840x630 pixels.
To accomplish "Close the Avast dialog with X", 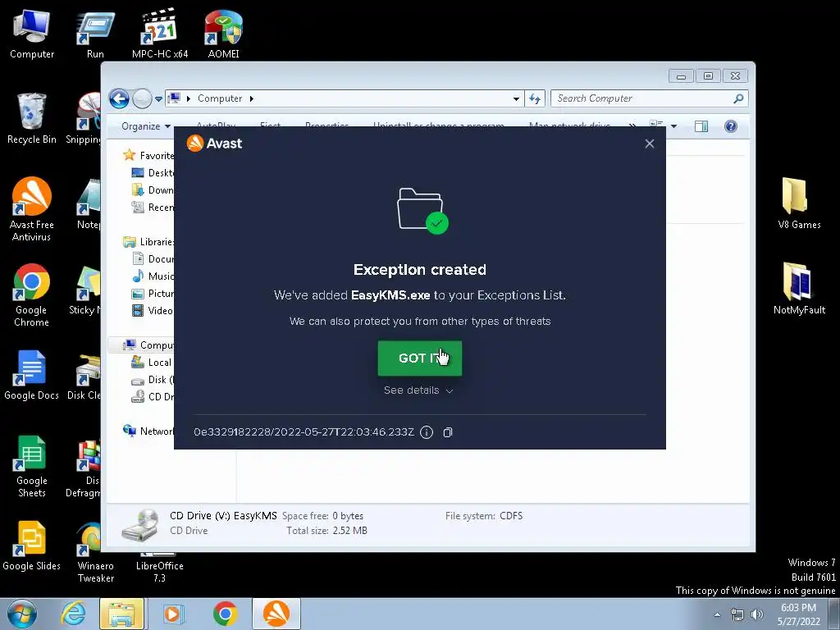I will tap(650, 144).
